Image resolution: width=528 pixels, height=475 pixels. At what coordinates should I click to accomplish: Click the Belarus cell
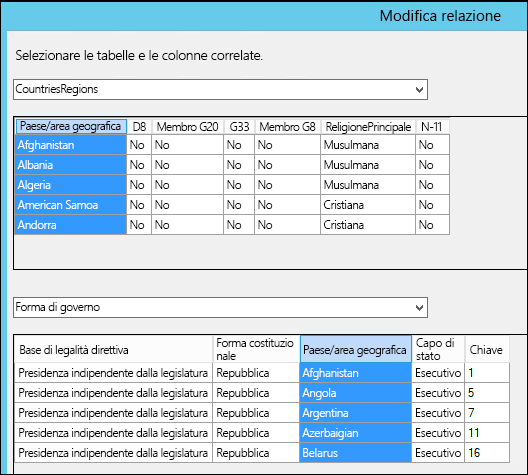click(x=356, y=452)
